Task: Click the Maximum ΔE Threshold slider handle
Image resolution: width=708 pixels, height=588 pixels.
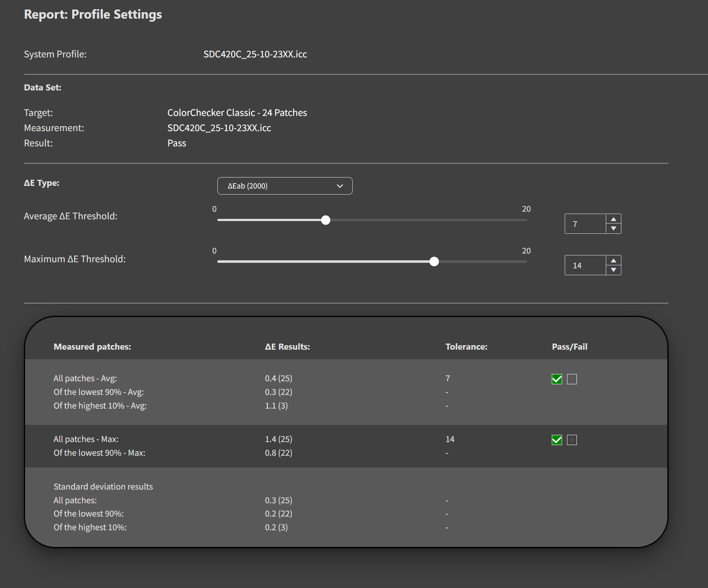Action: click(434, 262)
